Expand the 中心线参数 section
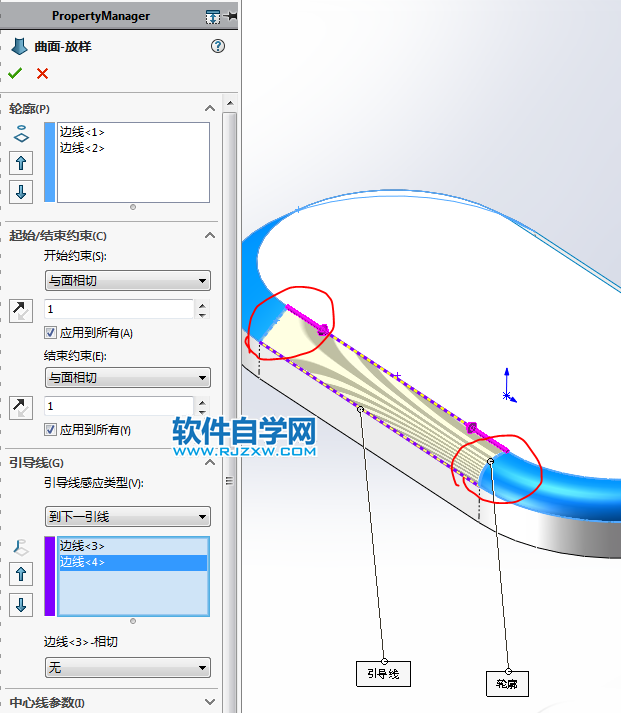 pos(209,702)
